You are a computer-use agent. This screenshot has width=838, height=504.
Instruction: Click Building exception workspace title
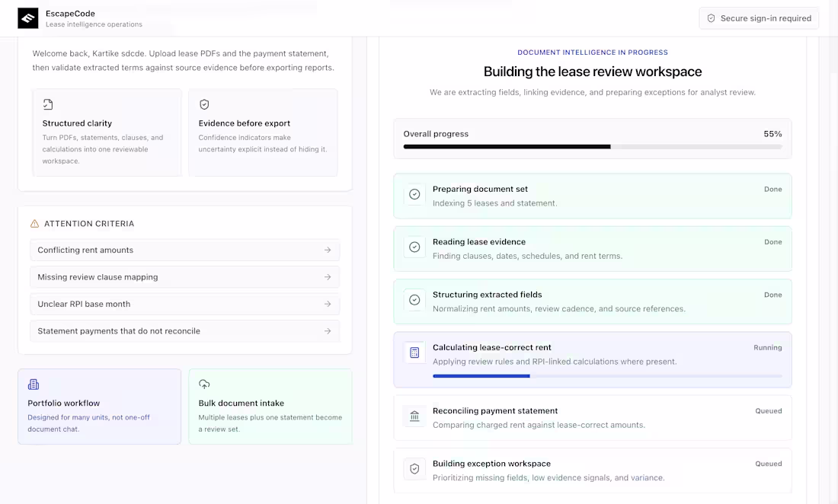(x=491, y=464)
